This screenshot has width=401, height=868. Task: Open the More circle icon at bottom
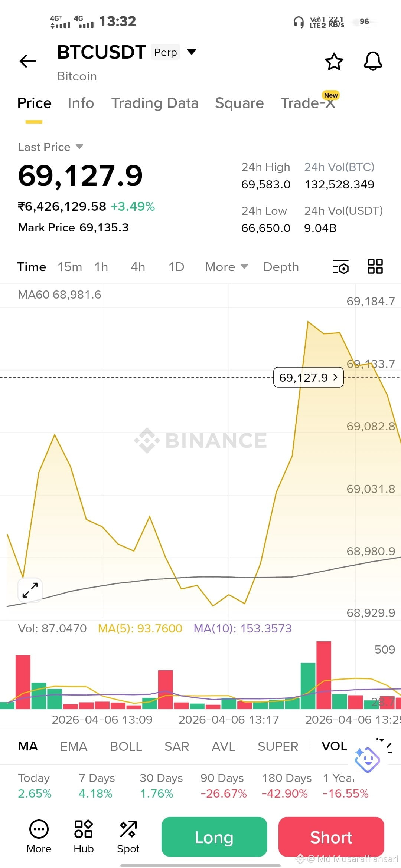[x=39, y=836]
